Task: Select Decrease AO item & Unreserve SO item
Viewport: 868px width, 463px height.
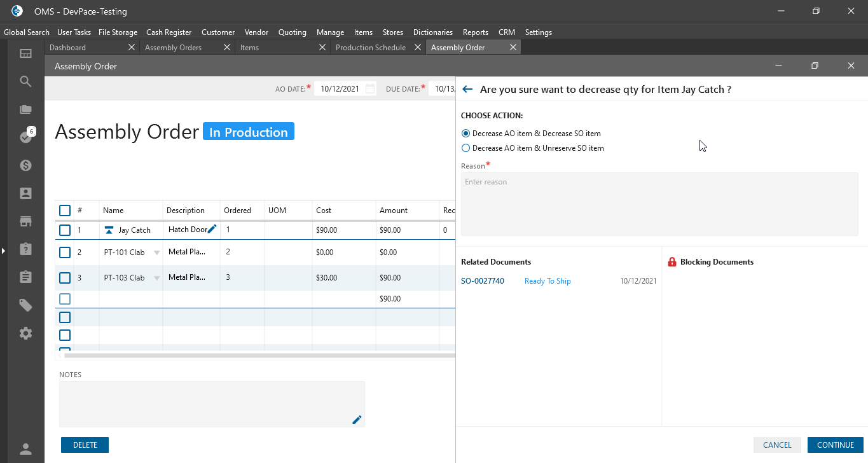Action: (x=466, y=148)
